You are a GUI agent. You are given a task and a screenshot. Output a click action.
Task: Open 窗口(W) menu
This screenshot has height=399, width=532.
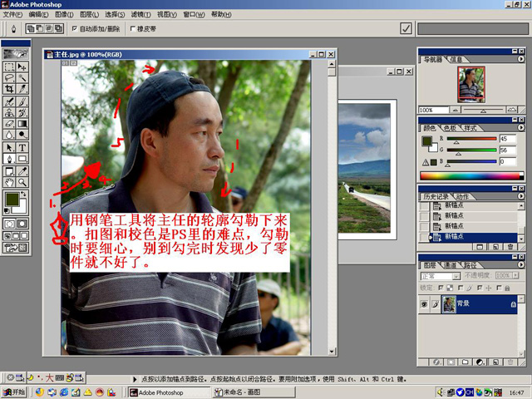(194, 15)
